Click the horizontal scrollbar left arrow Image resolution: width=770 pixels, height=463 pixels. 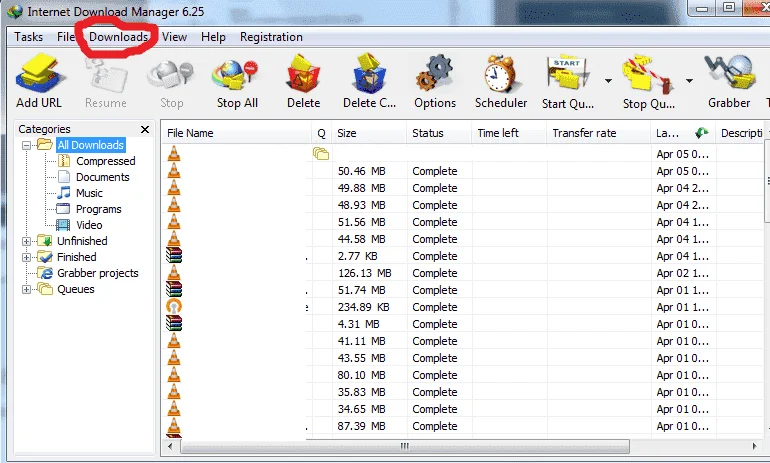[170, 446]
